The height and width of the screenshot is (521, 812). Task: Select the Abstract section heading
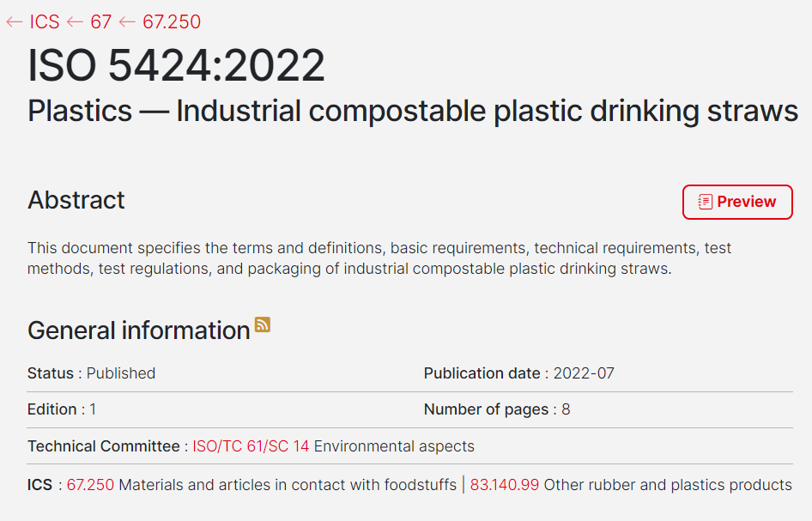coord(76,200)
